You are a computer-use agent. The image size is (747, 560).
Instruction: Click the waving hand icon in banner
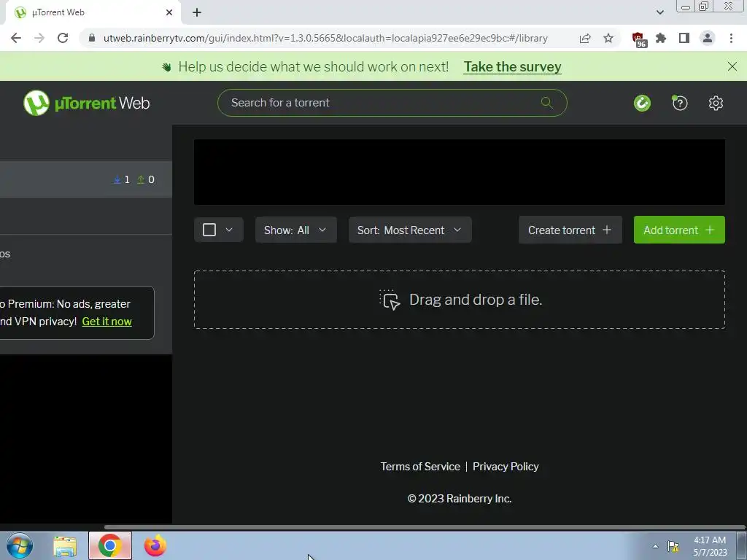point(166,67)
